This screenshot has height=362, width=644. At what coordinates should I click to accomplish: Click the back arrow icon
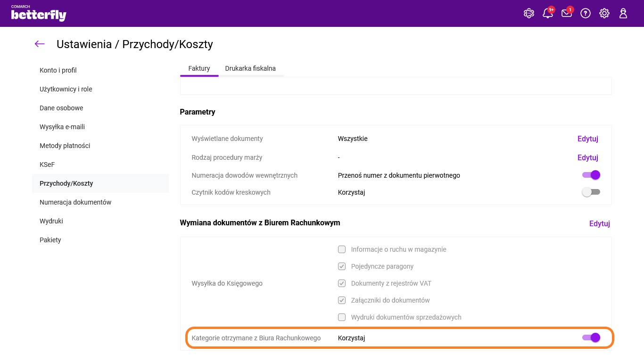pyautogui.click(x=40, y=44)
